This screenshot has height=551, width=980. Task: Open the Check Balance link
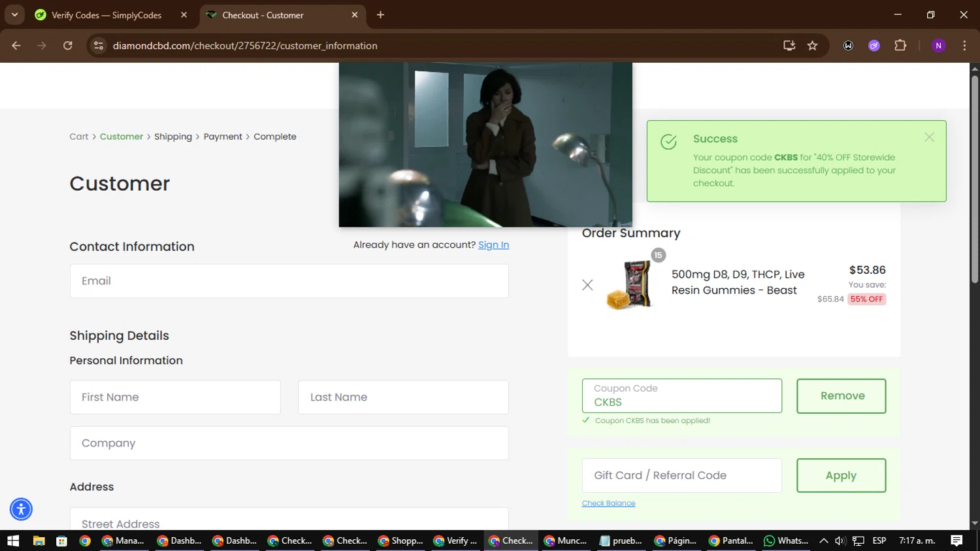pyautogui.click(x=608, y=503)
